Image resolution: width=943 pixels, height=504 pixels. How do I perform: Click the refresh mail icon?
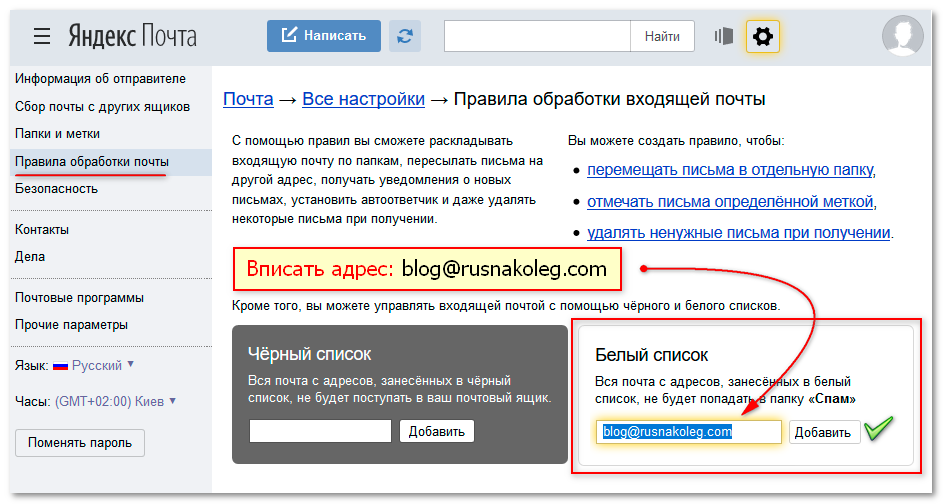[x=405, y=36]
